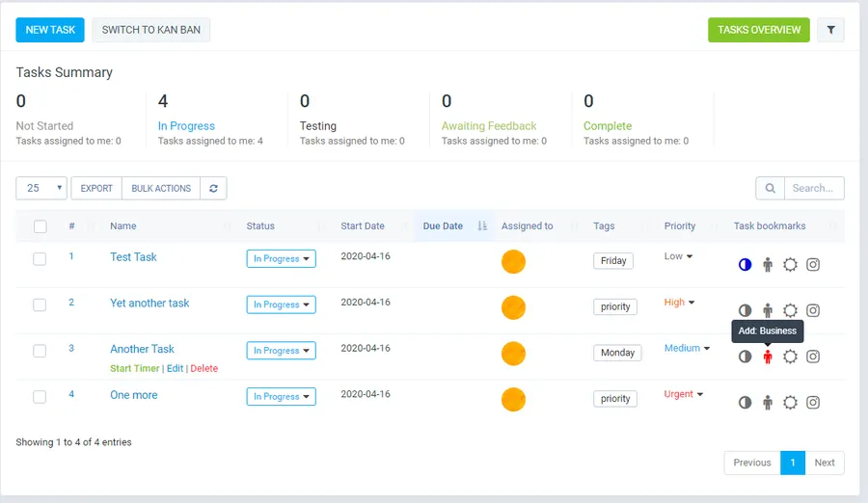Screen dimensions: 868x503
Task: Click Instagram bookmark icon in Another Task row
Action: pyautogui.click(x=813, y=357)
